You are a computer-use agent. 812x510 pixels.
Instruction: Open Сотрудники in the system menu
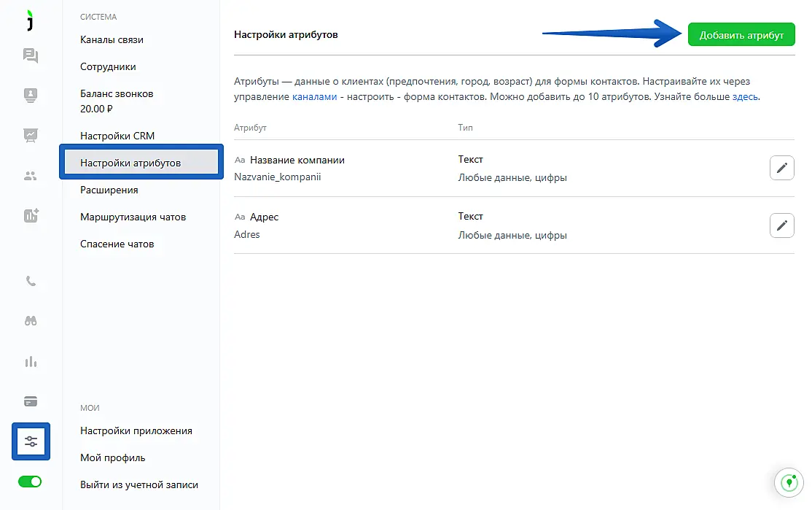tap(108, 66)
